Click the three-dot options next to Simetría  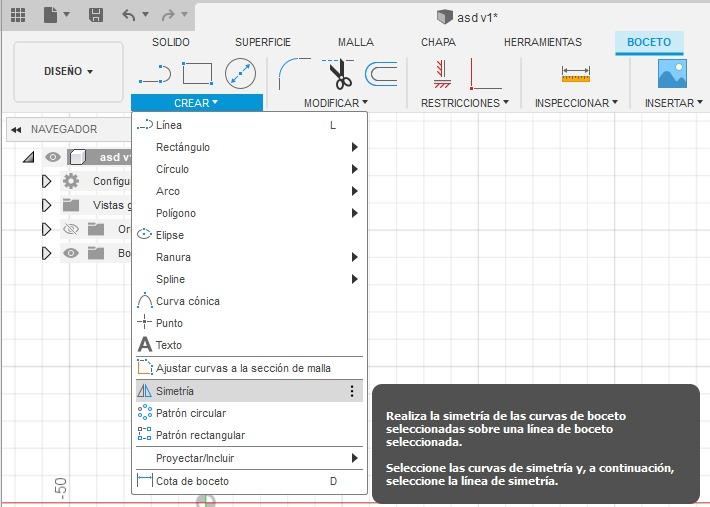point(352,391)
